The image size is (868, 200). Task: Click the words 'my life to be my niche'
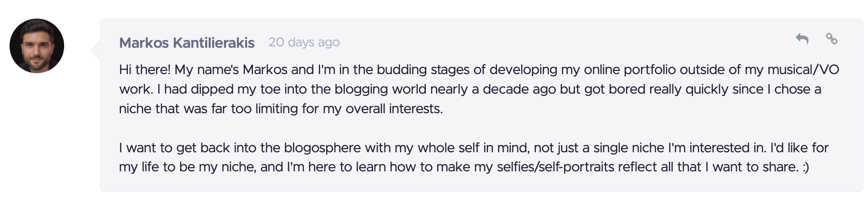187,167
